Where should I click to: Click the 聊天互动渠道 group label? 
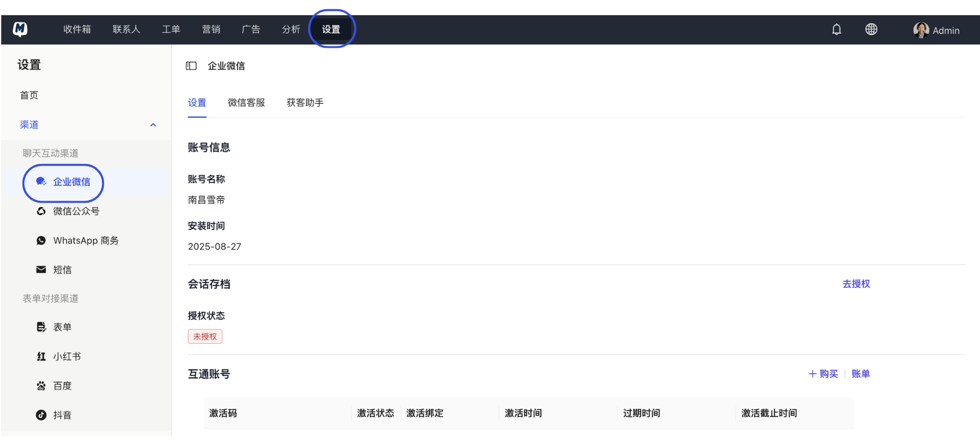click(x=50, y=153)
